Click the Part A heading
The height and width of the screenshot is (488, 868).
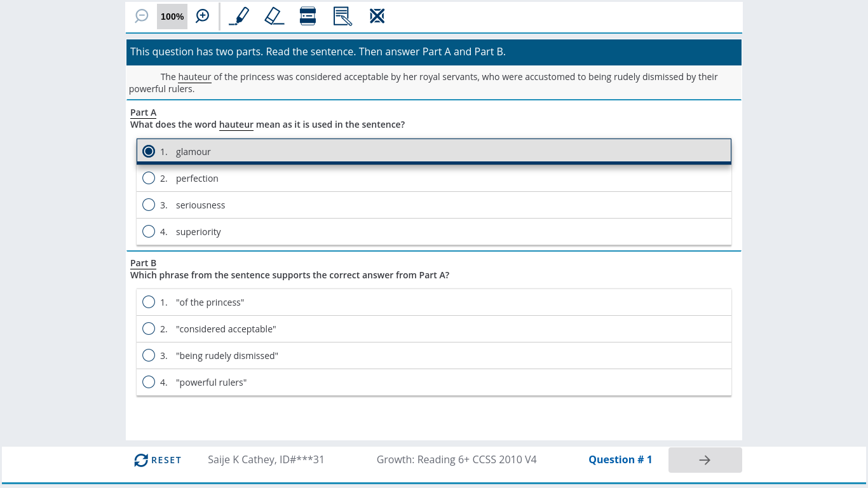coord(143,112)
